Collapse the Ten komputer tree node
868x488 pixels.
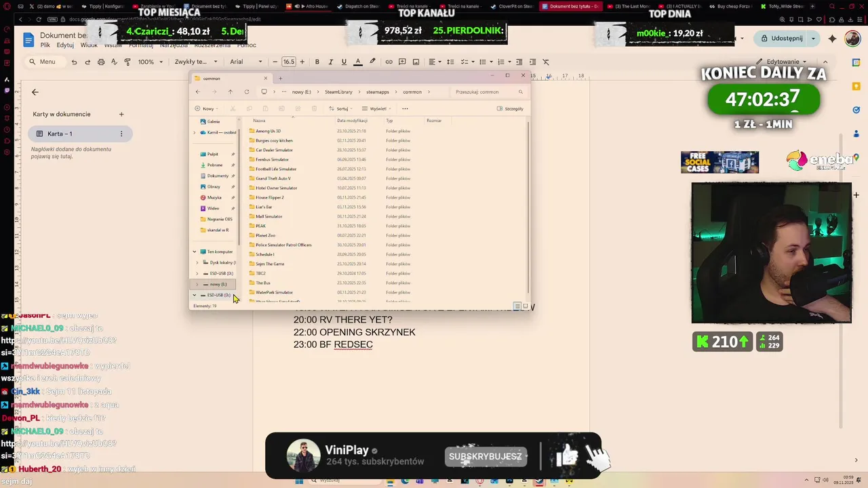195,251
